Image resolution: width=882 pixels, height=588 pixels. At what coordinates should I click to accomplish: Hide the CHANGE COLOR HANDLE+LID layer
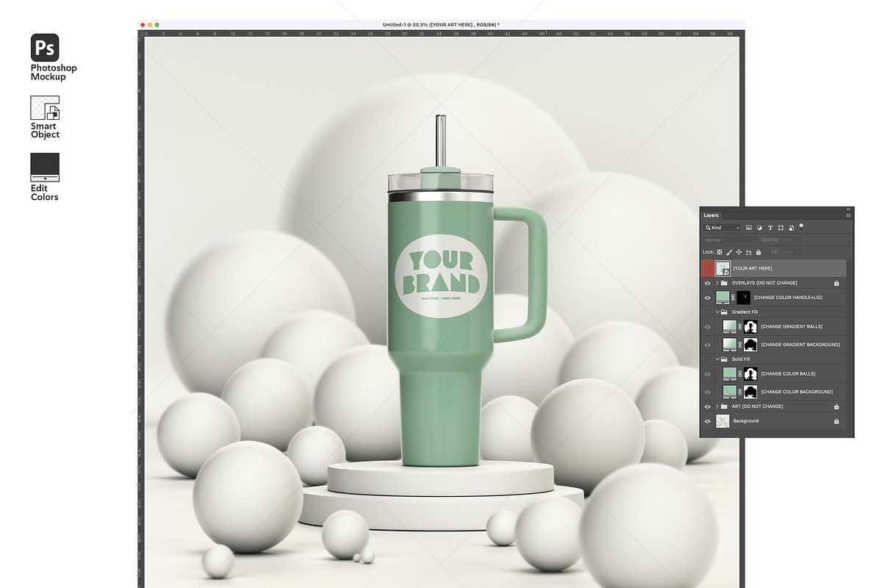coord(708,298)
